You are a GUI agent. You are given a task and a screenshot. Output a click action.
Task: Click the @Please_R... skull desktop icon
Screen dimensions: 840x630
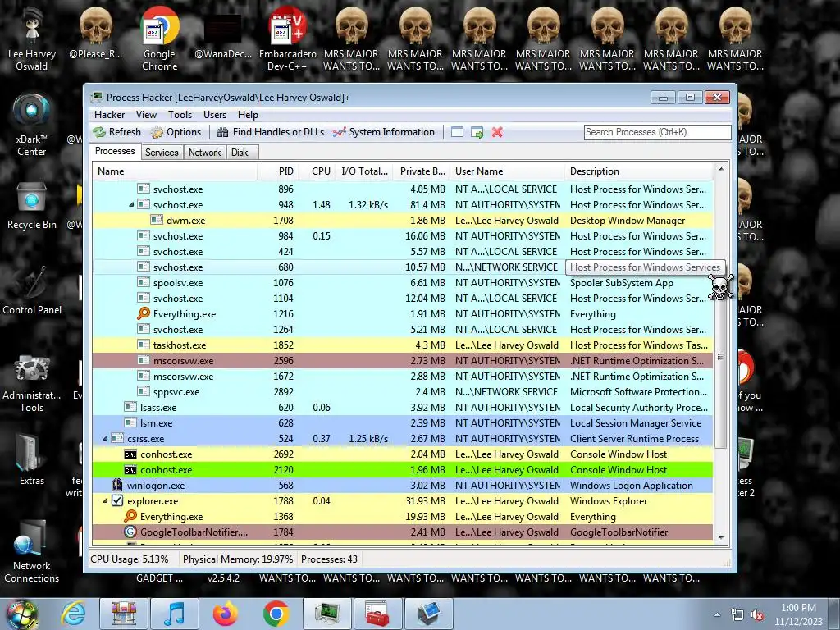96,32
